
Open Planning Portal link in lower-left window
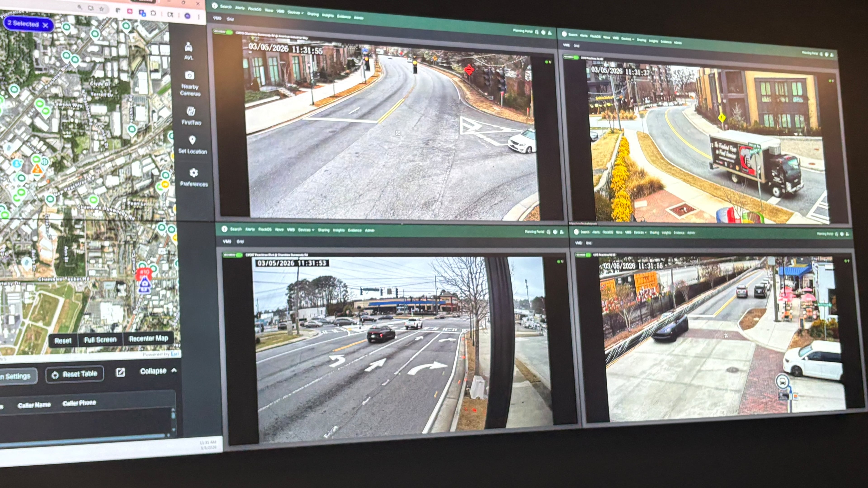[x=535, y=232]
